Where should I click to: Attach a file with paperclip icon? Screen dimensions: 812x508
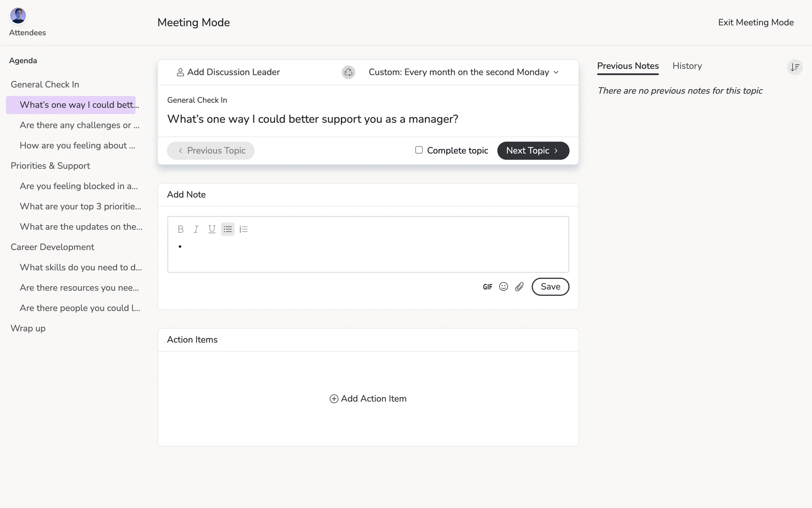[519, 287]
